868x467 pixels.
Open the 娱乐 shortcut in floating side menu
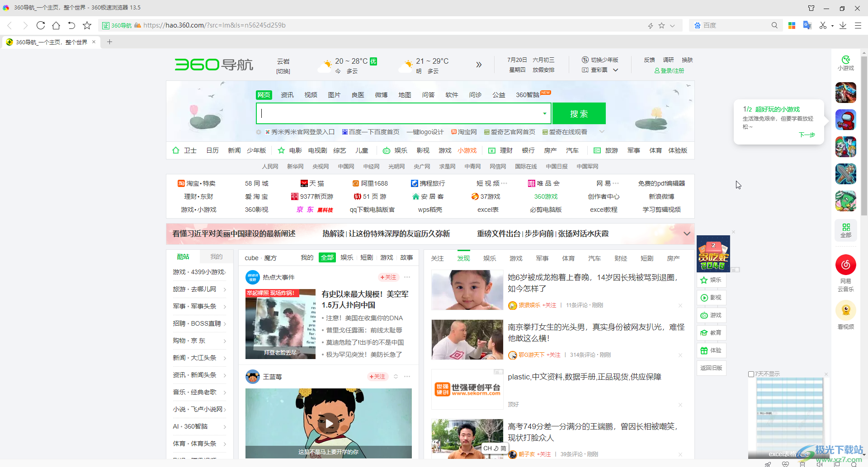tap(711, 280)
